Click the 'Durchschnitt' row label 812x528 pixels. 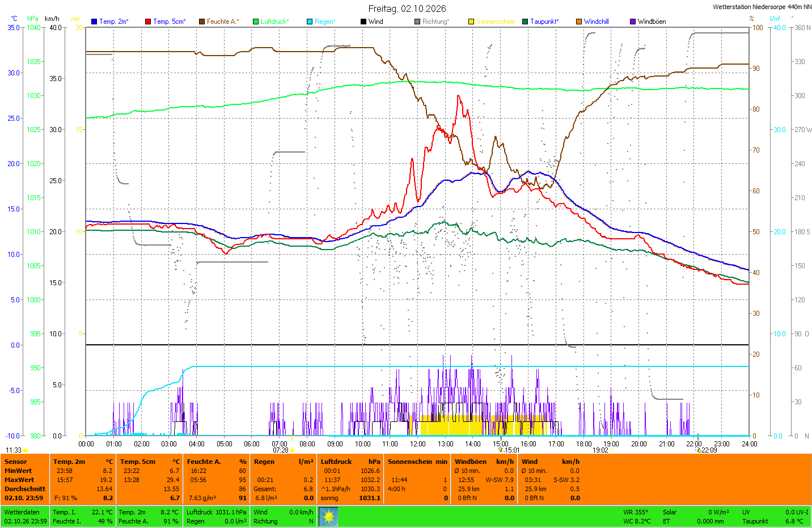click(x=25, y=489)
